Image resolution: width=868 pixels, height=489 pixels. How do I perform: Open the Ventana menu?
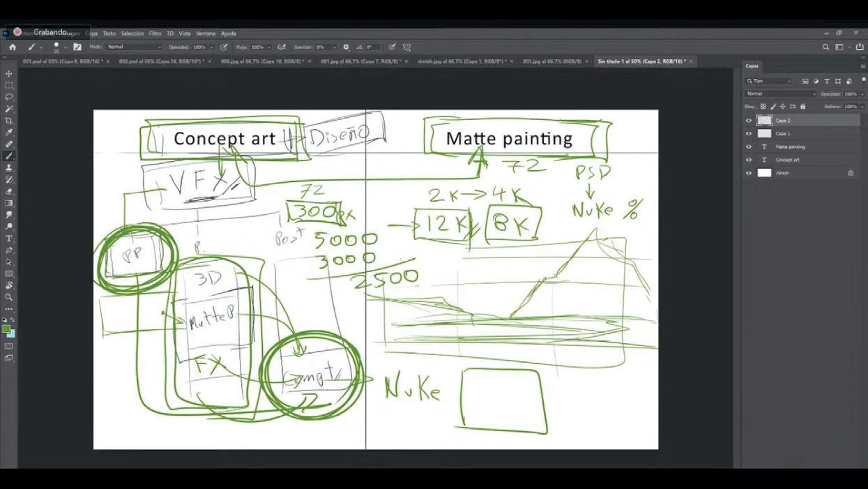pos(206,33)
